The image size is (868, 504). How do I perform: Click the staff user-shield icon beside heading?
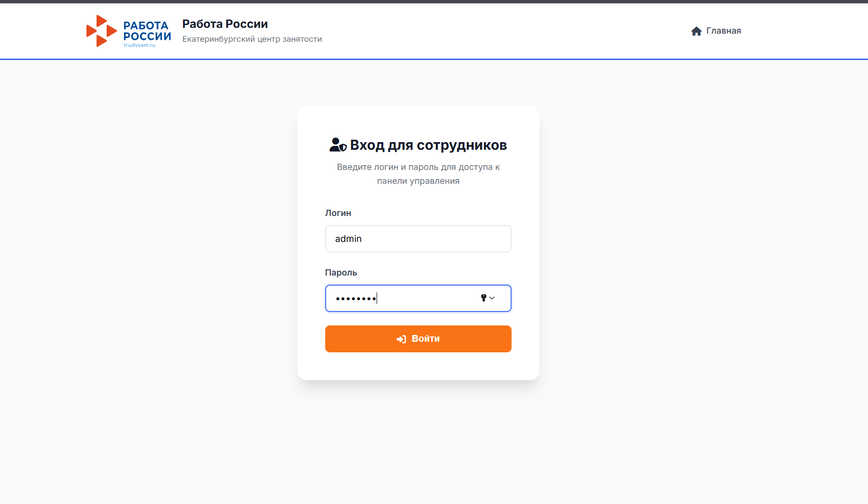[338, 145]
